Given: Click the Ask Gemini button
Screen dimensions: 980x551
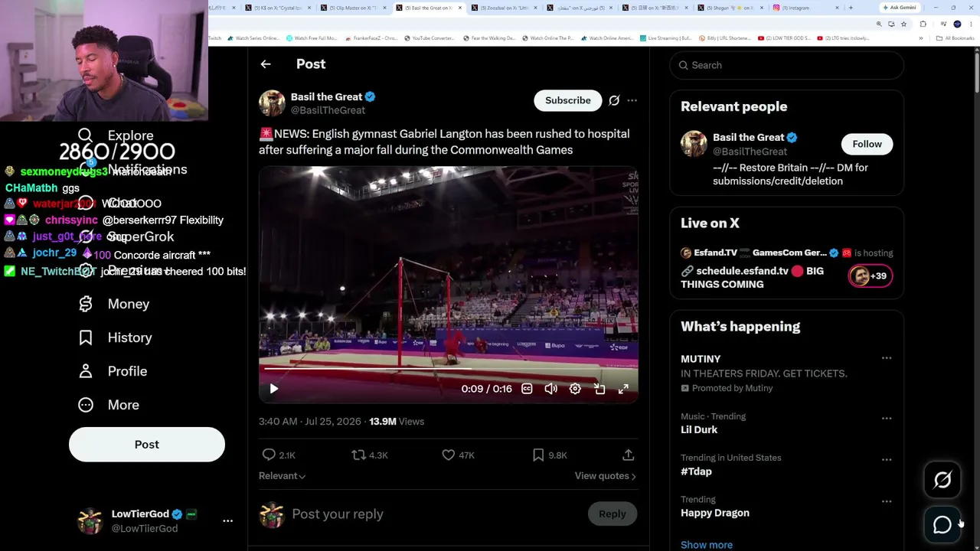Looking at the screenshot, I should pos(899,8).
